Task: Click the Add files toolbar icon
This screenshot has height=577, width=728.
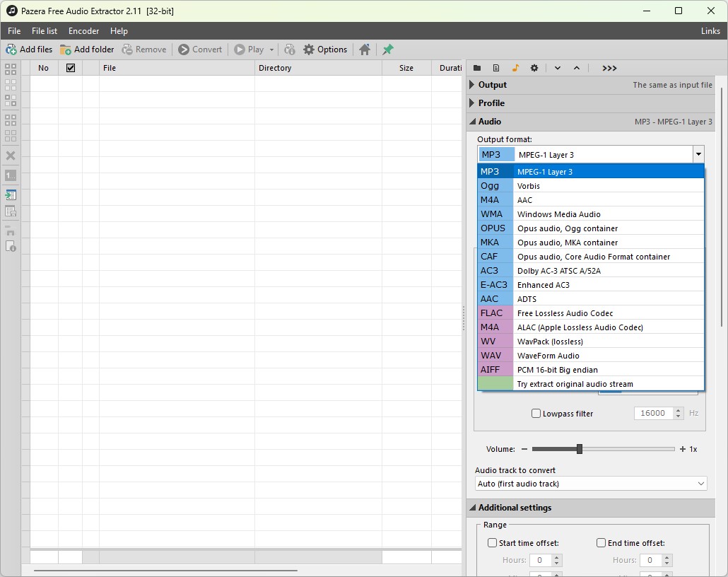Action: [11, 49]
